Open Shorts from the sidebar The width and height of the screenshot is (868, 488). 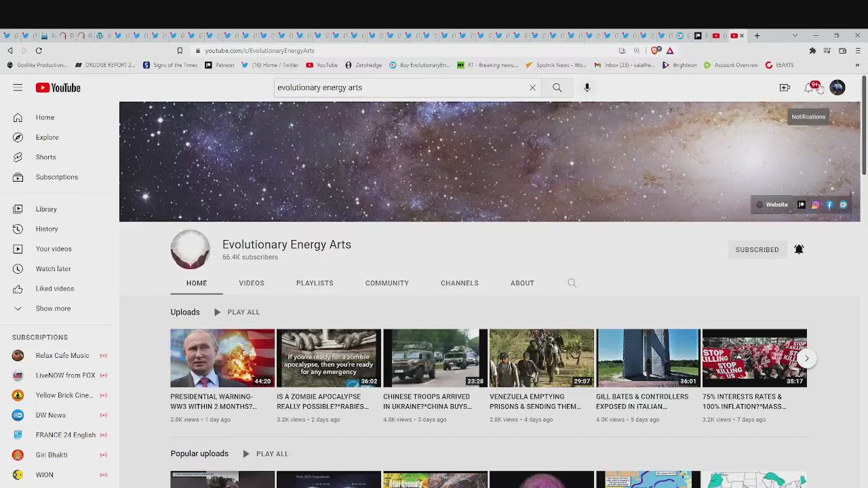click(45, 157)
